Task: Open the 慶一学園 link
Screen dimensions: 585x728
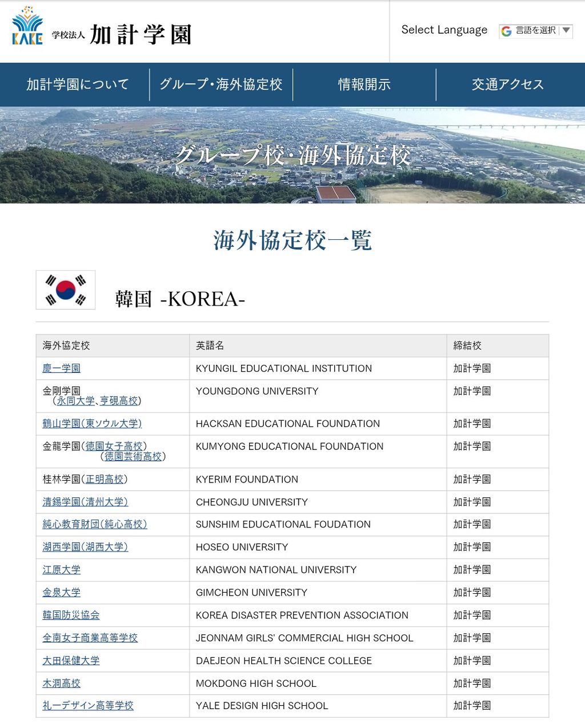Action: click(x=62, y=368)
